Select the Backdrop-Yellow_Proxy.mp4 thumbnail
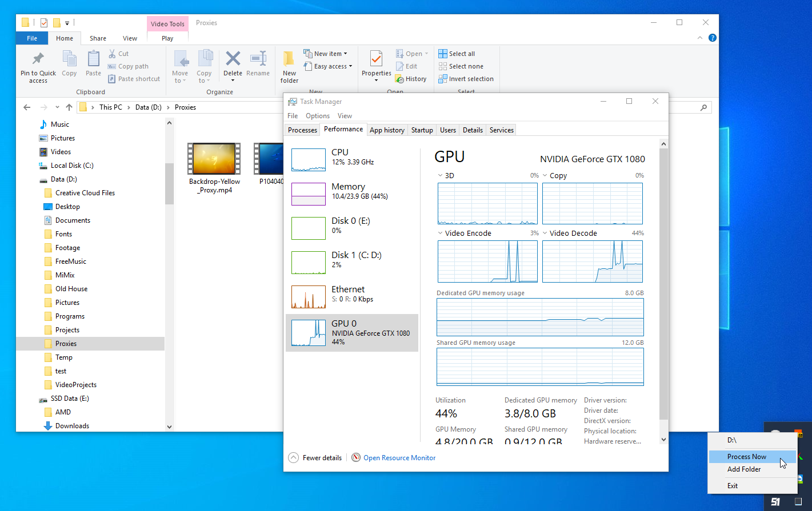 (214, 159)
